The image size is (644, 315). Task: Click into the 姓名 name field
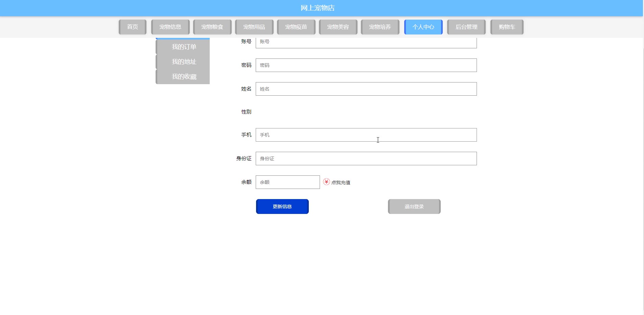(366, 89)
